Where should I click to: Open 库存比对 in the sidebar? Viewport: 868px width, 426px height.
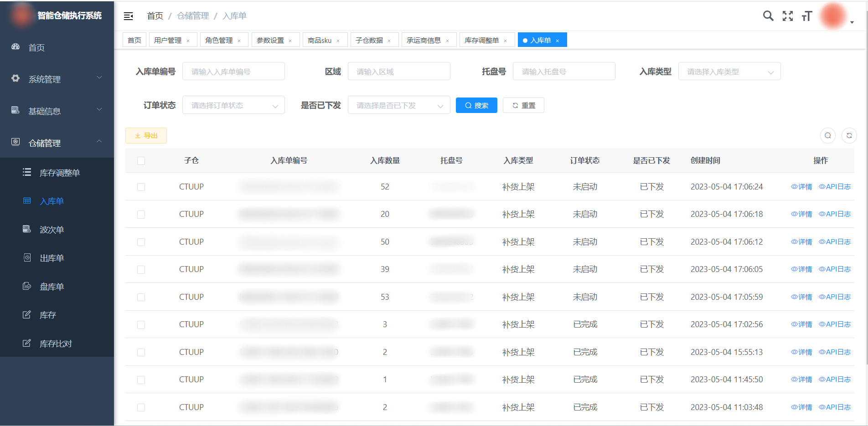coord(57,344)
